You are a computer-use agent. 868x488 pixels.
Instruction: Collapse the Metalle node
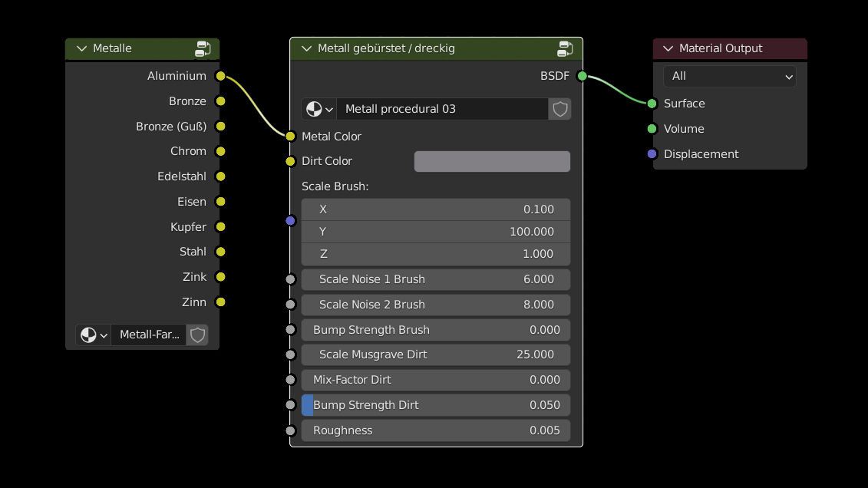pyautogui.click(x=81, y=49)
